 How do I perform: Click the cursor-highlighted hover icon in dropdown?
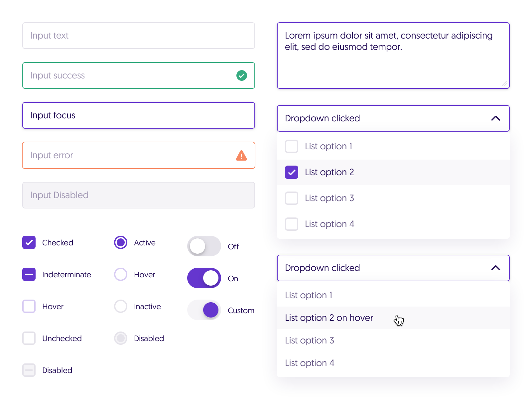399,320
